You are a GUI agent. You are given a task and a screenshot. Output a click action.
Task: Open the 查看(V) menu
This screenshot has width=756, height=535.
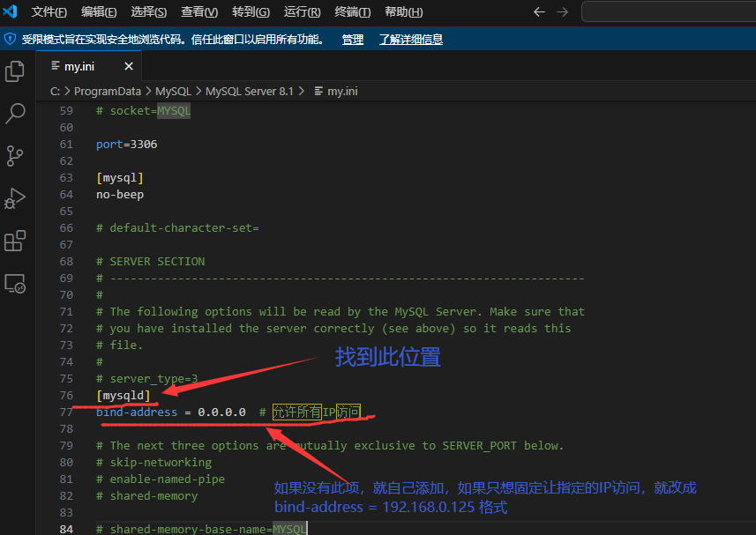pos(199,12)
